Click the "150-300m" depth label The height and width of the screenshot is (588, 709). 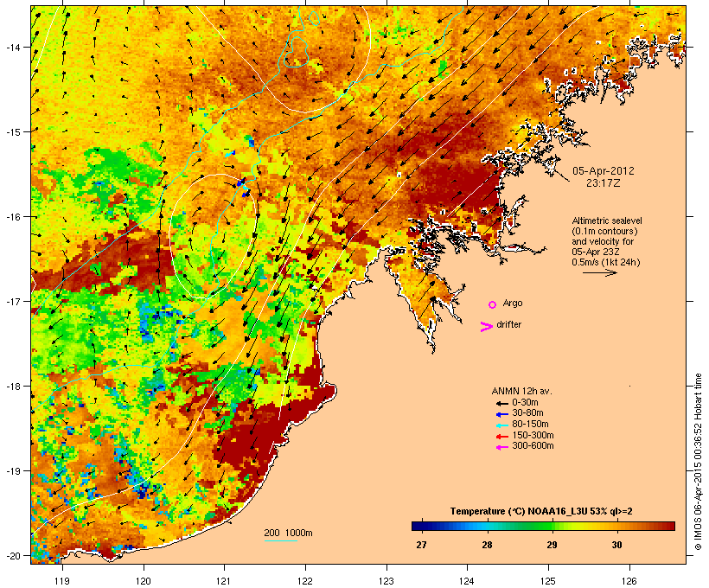(533, 436)
